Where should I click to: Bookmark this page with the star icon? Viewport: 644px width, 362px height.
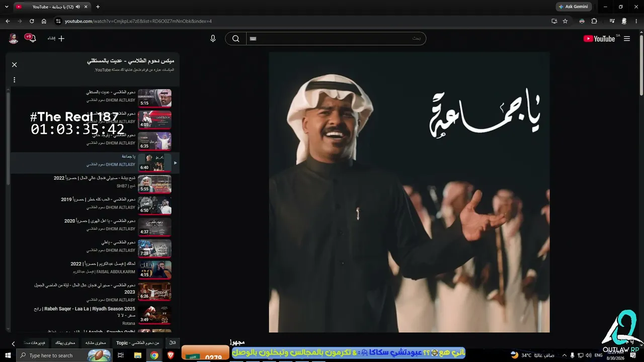(565, 21)
